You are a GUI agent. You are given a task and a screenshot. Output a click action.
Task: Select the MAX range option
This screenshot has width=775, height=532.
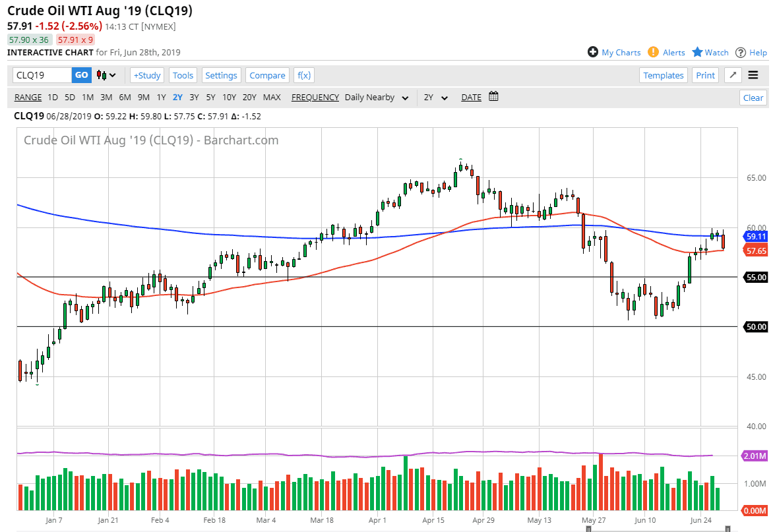tap(272, 97)
